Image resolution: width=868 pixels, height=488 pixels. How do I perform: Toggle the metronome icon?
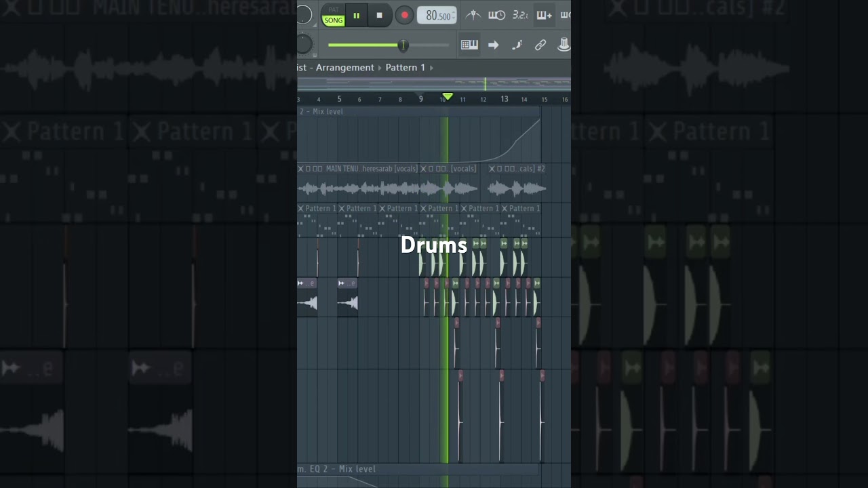(x=473, y=15)
